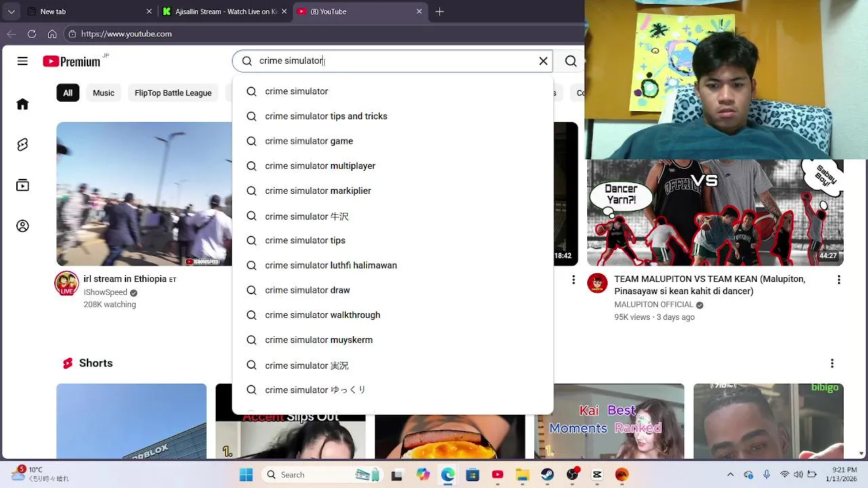Open CapCut from taskbar
868x488 pixels.
click(x=597, y=474)
